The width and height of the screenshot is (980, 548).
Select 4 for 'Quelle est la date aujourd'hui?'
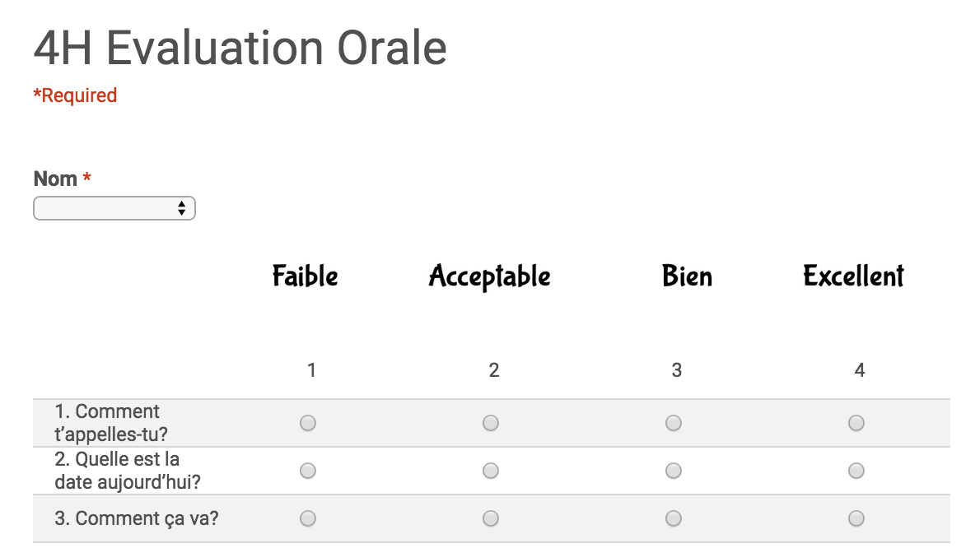pyautogui.click(x=856, y=471)
